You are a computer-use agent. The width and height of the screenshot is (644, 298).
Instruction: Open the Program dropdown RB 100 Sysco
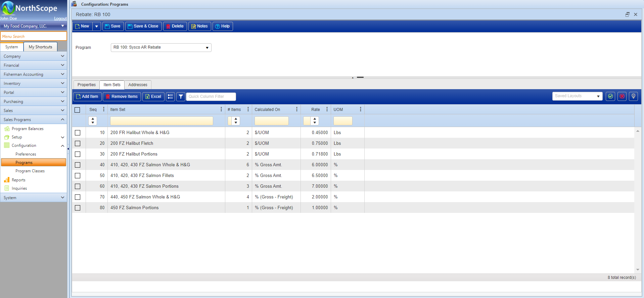click(161, 48)
